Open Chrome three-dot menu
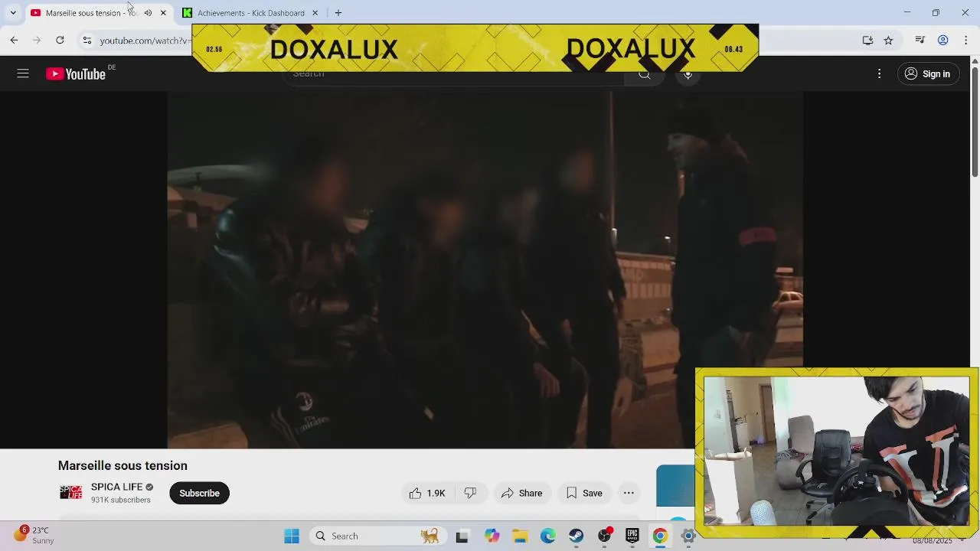This screenshot has width=980, height=551. pos(966,40)
